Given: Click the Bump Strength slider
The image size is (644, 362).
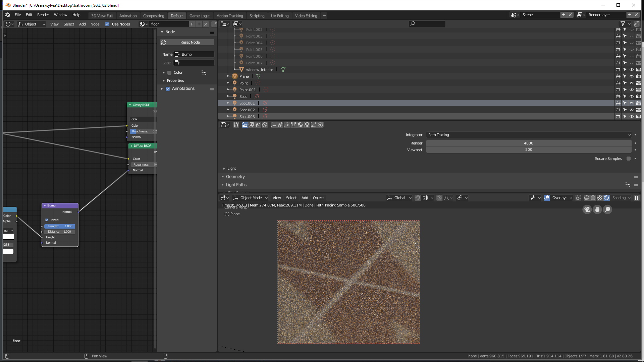Looking at the screenshot, I should click(x=59, y=226).
